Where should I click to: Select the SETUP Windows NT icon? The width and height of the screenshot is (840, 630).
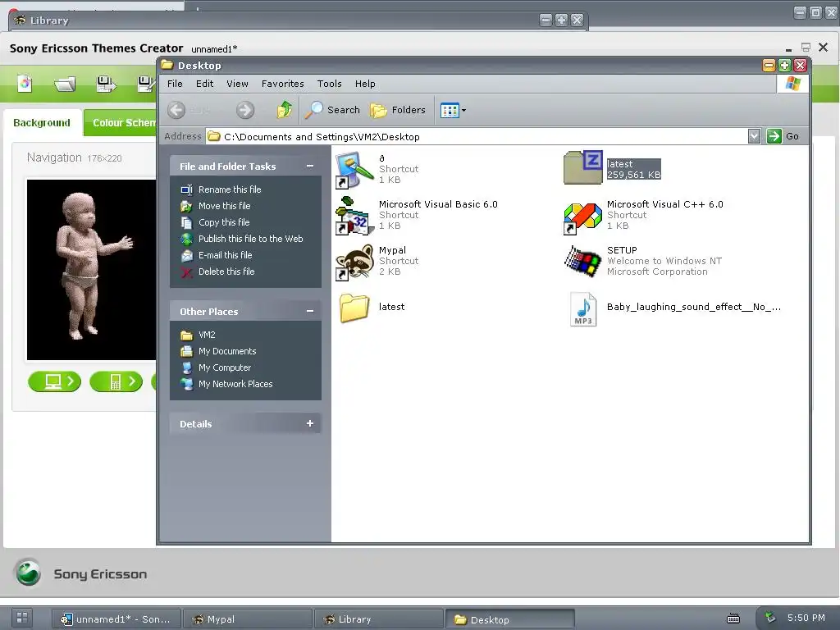(583, 262)
